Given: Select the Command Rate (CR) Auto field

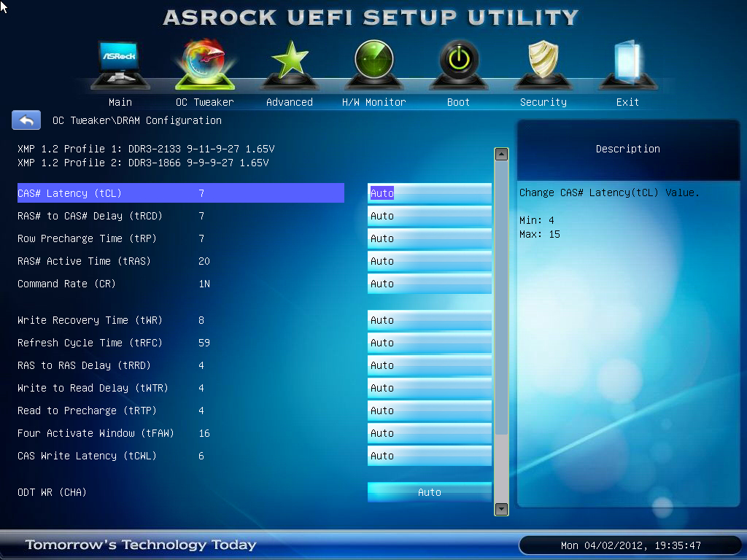Looking at the screenshot, I should (x=429, y=284).
